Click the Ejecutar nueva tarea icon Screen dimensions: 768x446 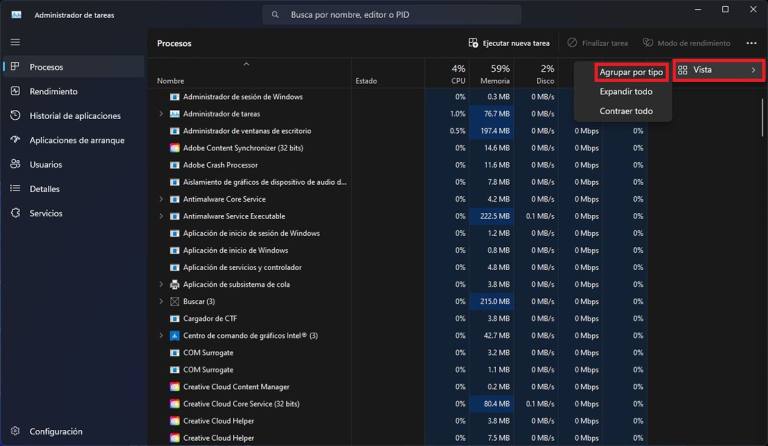click(473, 43)
